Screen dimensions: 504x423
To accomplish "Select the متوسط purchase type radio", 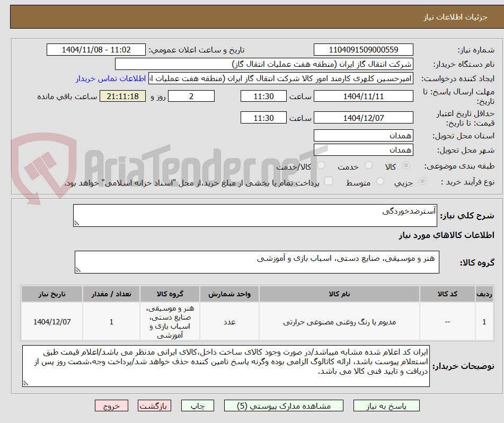I will 380,181.
